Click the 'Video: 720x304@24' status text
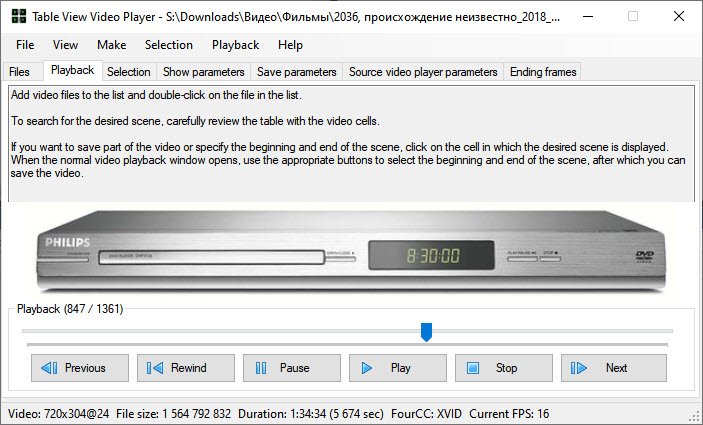Viewport: 703px width, 425px height. coord(59,413)
